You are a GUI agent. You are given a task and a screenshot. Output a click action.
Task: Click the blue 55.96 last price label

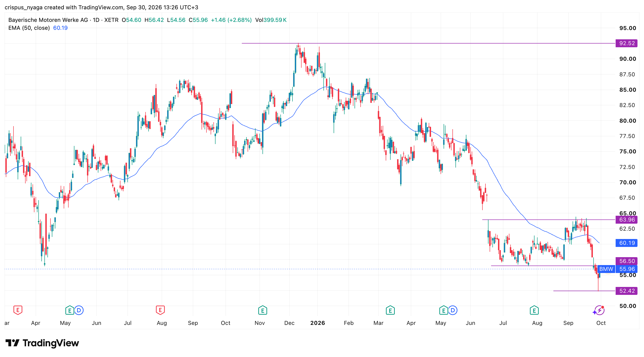tap(627, 269)
